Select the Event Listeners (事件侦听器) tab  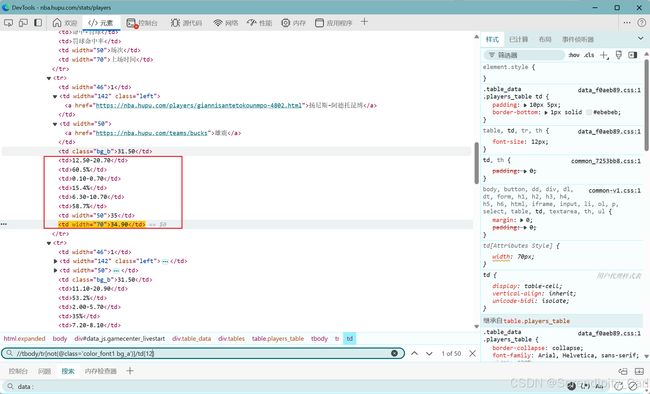tap(578, 39)
